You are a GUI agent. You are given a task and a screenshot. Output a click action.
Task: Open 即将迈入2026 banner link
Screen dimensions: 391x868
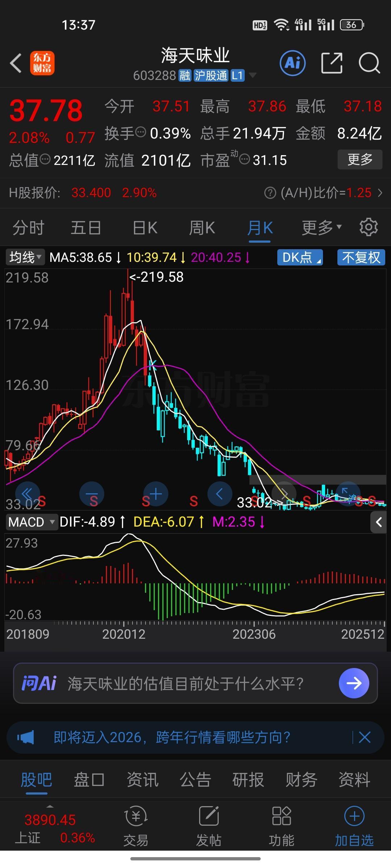coord(172,737)
